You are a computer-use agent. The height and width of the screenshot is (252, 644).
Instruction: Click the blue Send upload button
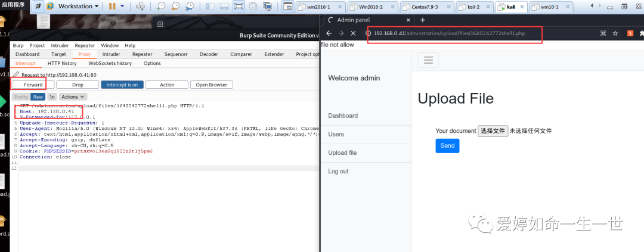click(x=447, y=146)
